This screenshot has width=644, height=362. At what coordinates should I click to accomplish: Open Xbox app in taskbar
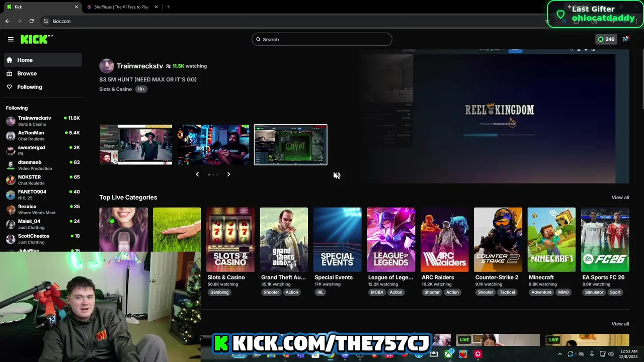coord(448,354)
